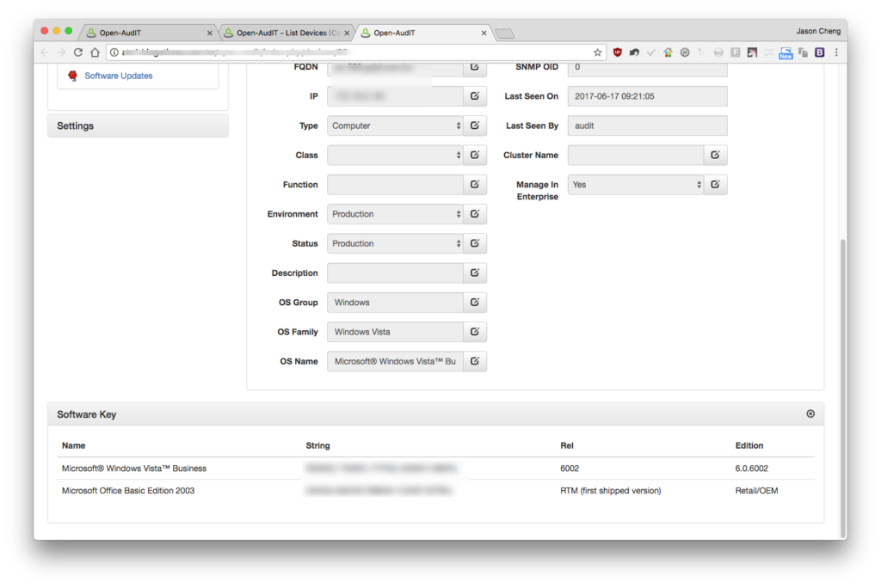Click the Function input field
Viewport: 881px width, 588px height.
click(x=395, y=185)
